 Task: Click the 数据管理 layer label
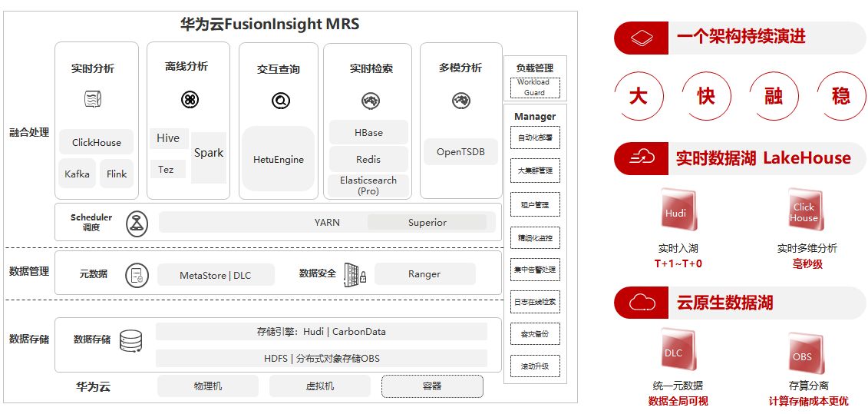click(x=29, y=271)
